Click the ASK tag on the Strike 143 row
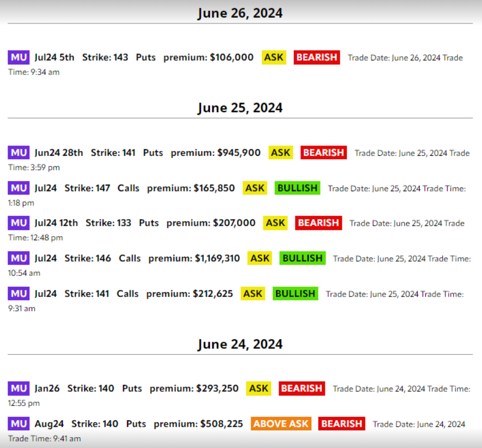Viewport: 482px width, 448px height. [x=274, y=57]
